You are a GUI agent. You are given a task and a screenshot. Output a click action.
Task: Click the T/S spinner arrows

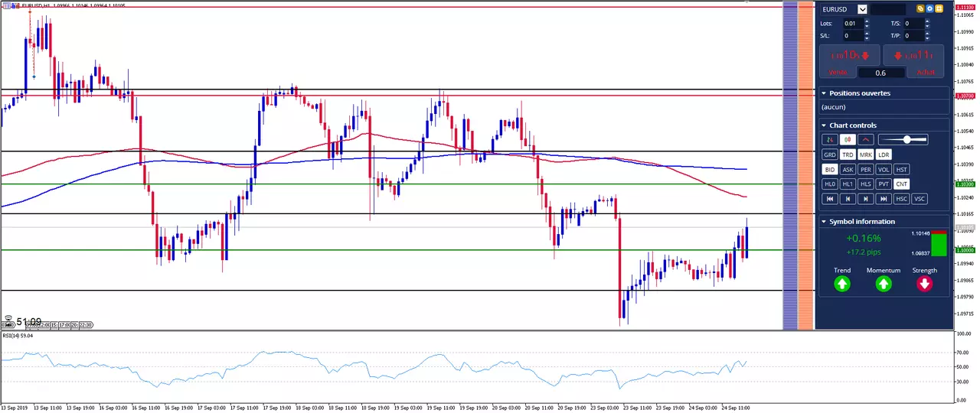tap(927, 24)
